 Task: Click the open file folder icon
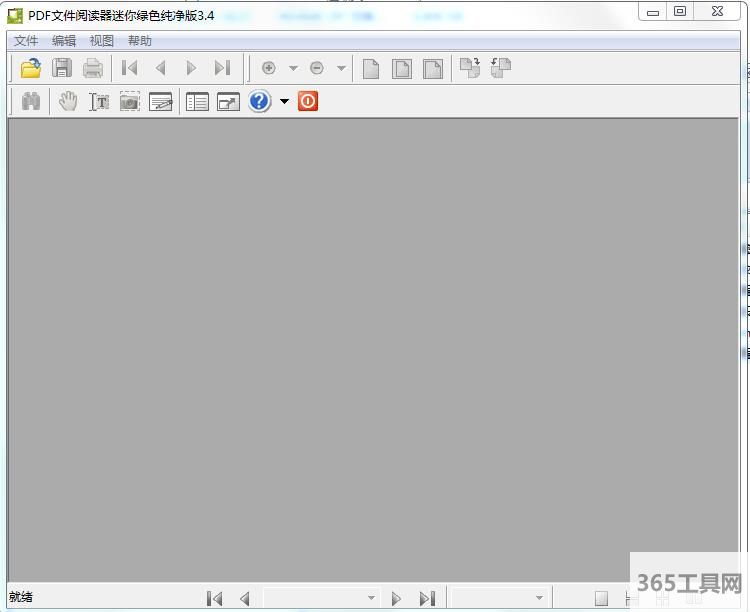[31, 68]
